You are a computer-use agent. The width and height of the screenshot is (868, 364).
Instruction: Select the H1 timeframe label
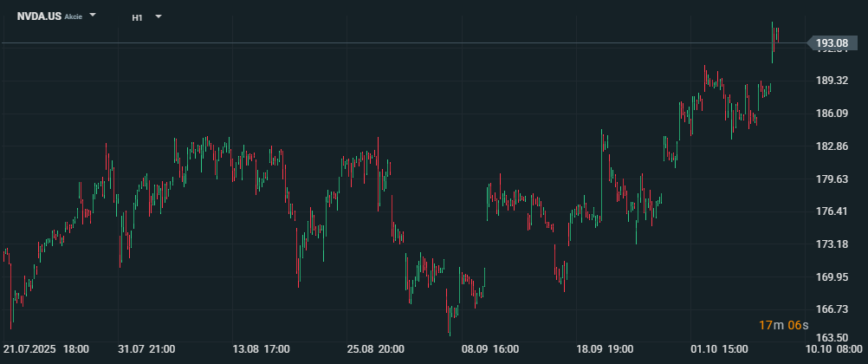(x=138, y=17)
